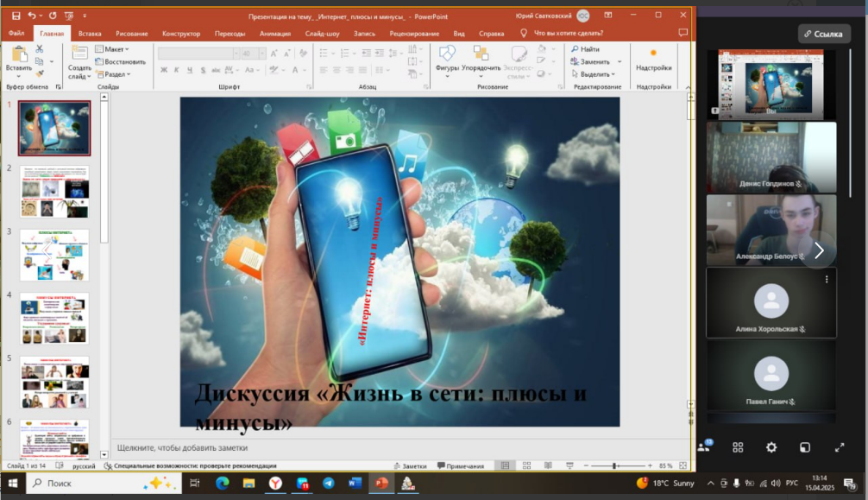The image size is (868, 500).
Task: Click the Ссылка link button
Action: 823,34
